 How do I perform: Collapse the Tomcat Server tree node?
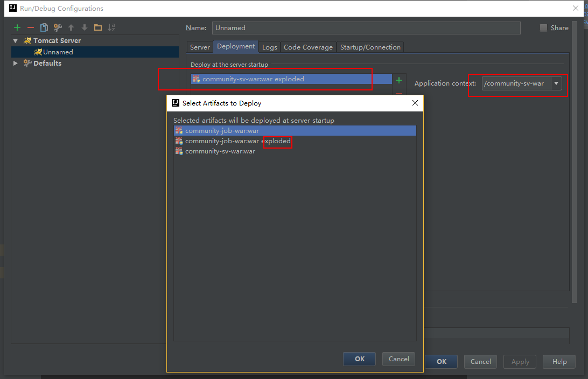pos(16,40)
